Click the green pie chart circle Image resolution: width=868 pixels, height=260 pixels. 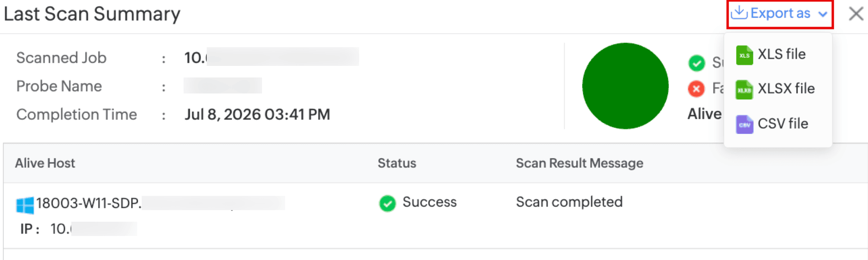click(625, 86)
